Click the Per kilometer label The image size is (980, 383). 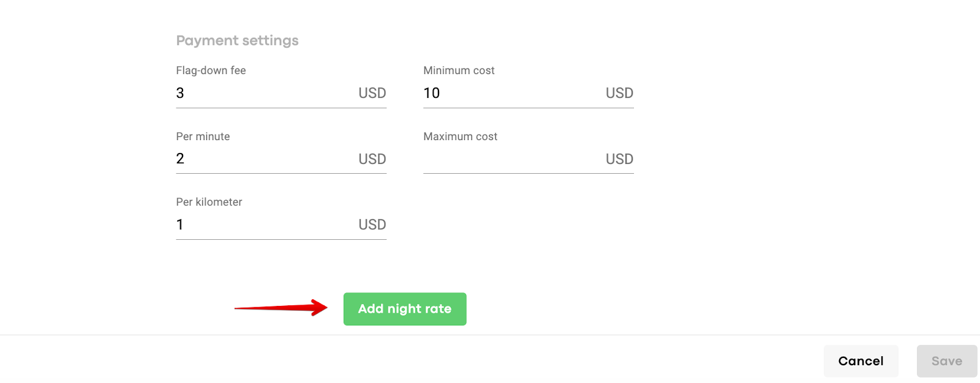209,202
